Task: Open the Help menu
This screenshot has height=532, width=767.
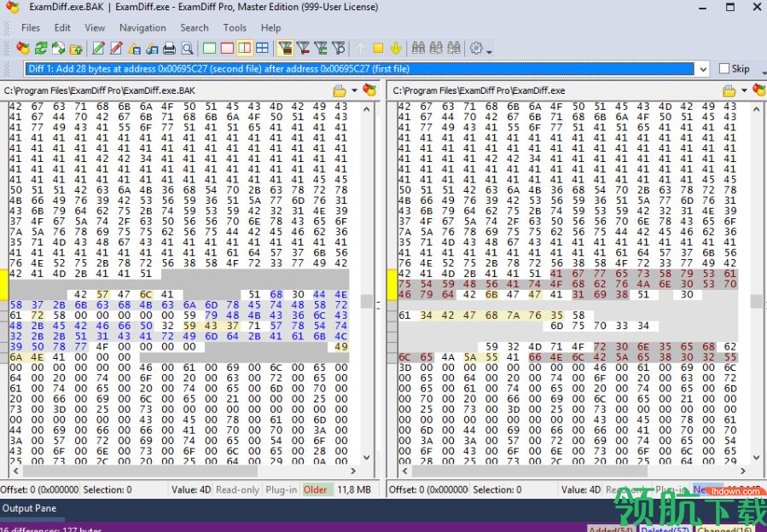Action: (270, 28)
